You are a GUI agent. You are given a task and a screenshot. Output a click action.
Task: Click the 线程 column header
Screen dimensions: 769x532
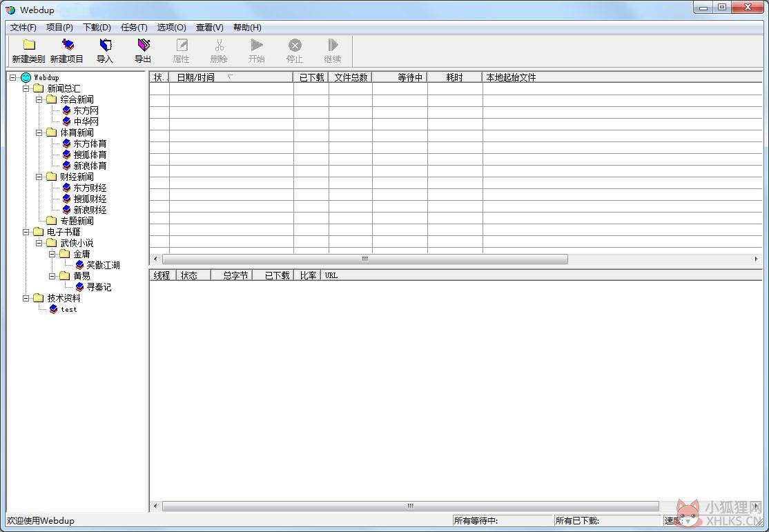tap(162, 275)
